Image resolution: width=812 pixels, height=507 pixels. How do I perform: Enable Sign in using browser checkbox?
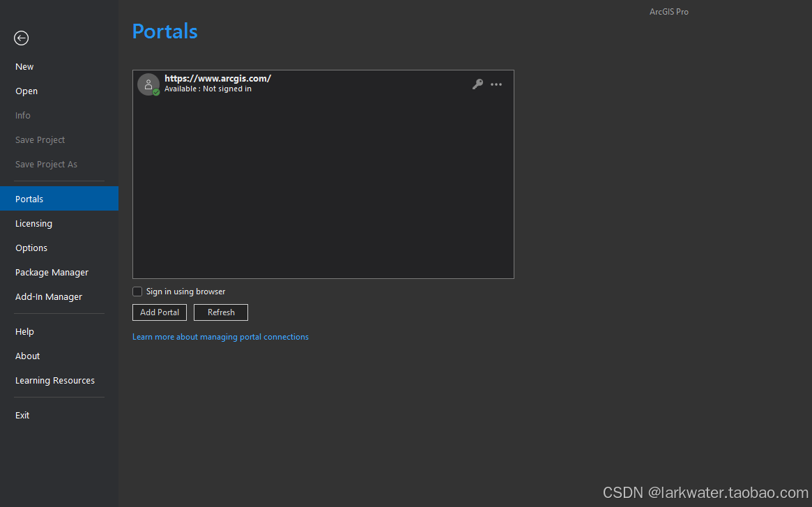click(x=137, y=292)
